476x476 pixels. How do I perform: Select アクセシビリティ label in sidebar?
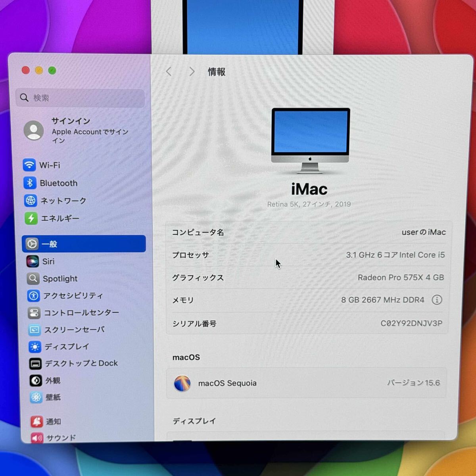tap(73, 296)
